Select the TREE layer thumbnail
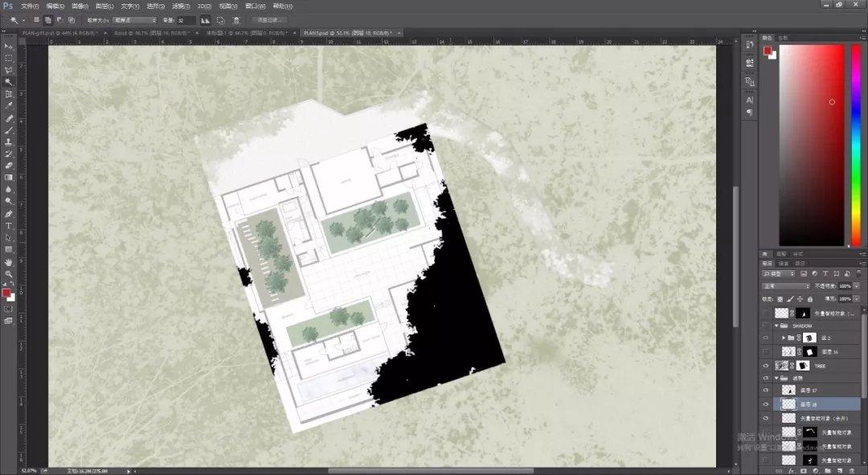The height and width of the screenshot is (475, 868). 782,366
